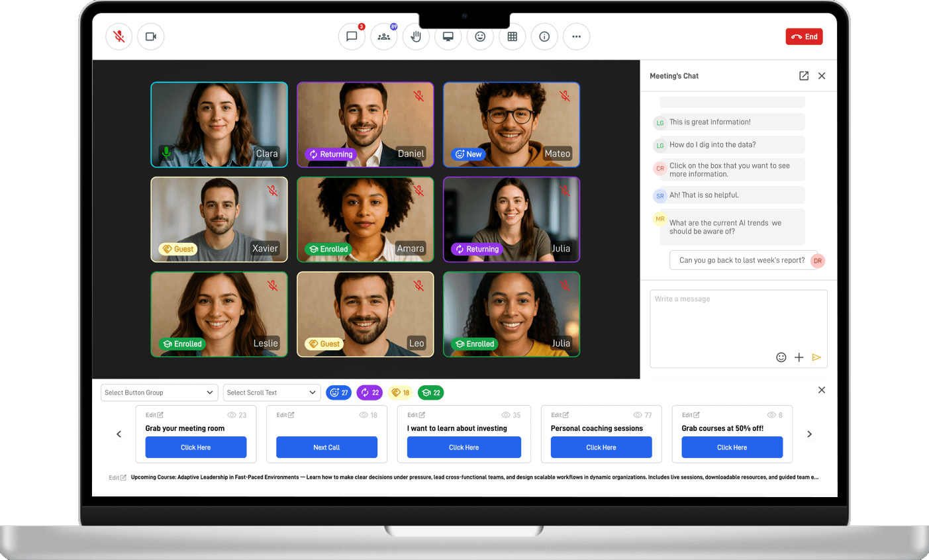Viewport: 929px width, 560px height.
Task: Close the Meeting's Chat panel
Action: click(822, 75)
